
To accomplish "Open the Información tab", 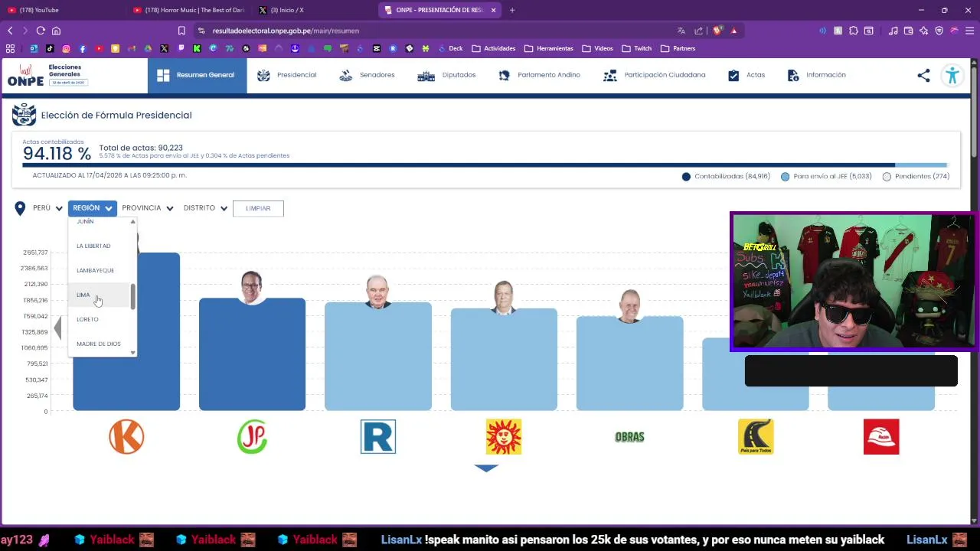I will pyautogui.click(x=816, y=75).
